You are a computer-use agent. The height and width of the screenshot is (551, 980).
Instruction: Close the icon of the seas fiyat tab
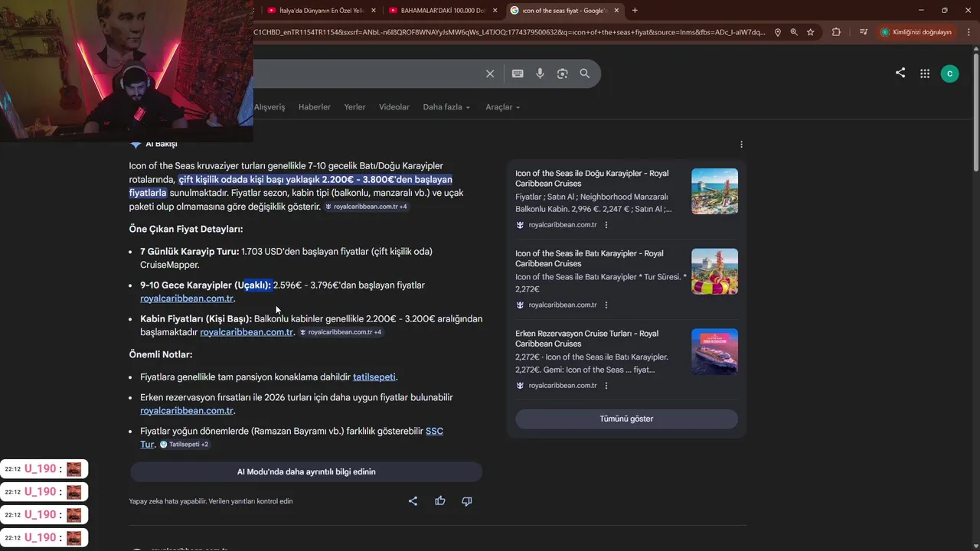coord(616,10)
